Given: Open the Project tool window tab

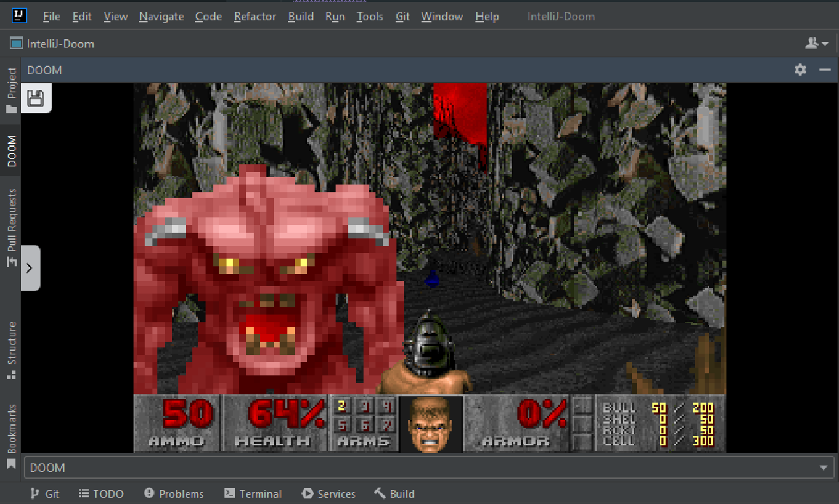Looking at the screenshot, I should 11,90.
